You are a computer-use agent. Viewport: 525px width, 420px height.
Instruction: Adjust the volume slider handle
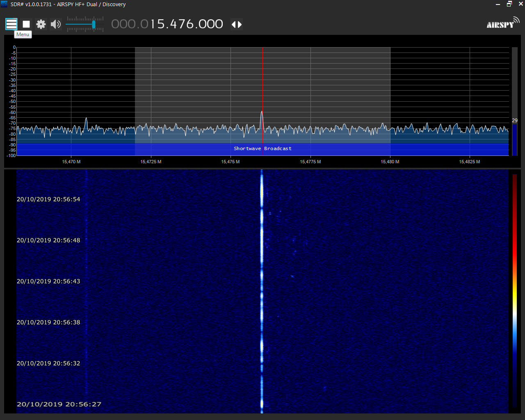click(x=94, y=25)
